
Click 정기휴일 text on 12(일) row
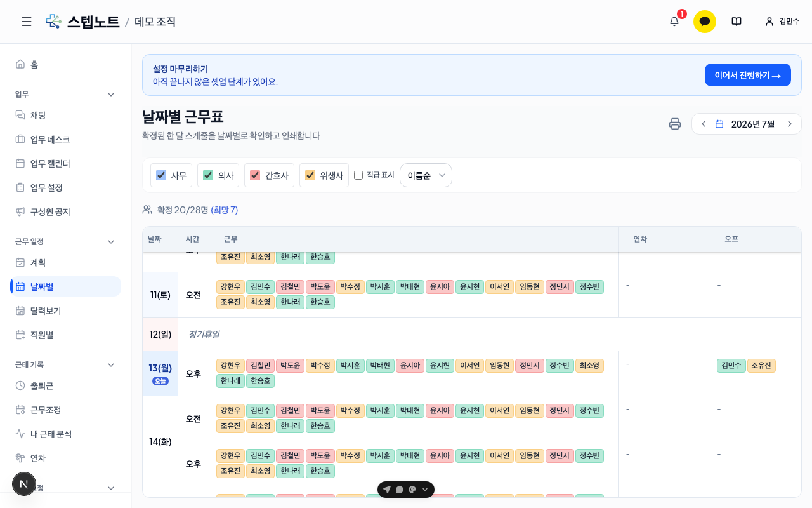pos(204,334)
